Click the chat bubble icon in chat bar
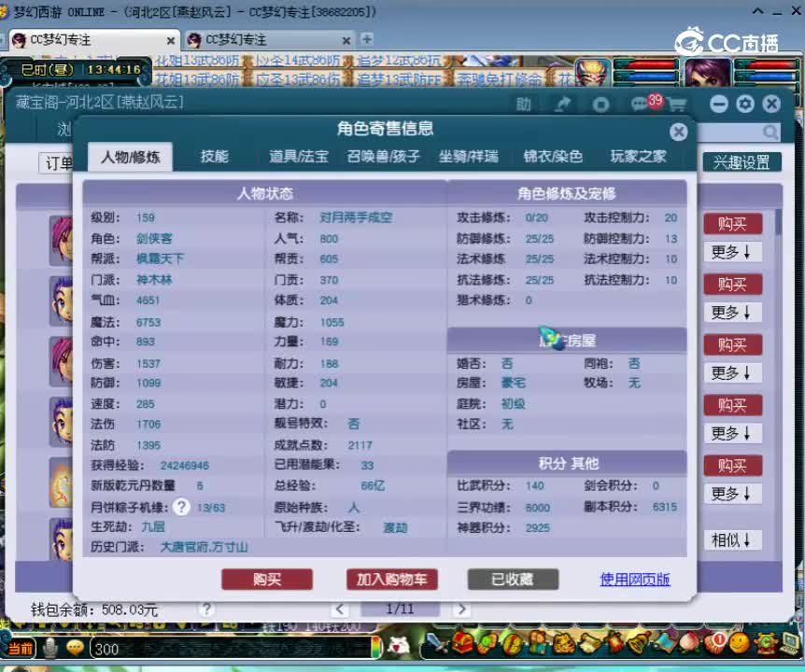Screen dimensions: 805x672 75,648
